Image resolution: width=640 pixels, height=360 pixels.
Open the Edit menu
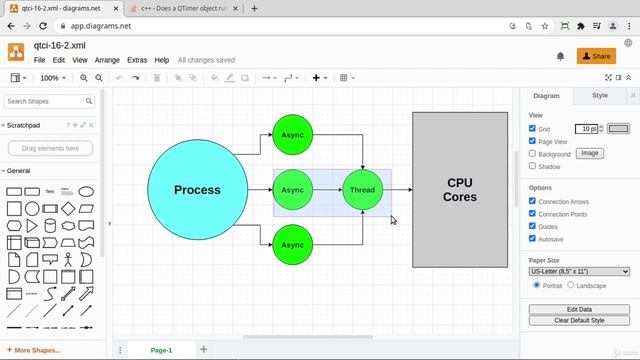pos(59,60)
